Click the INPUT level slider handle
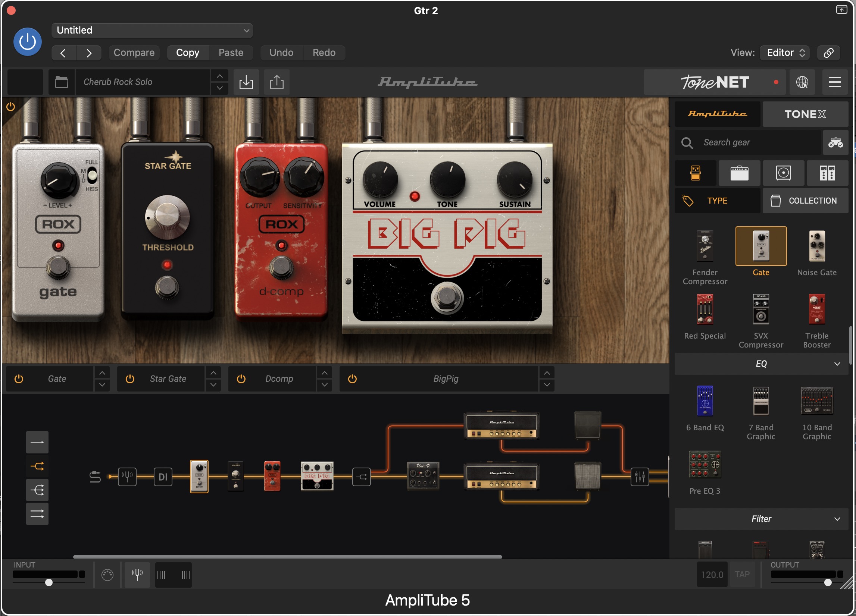 point(49,582)
